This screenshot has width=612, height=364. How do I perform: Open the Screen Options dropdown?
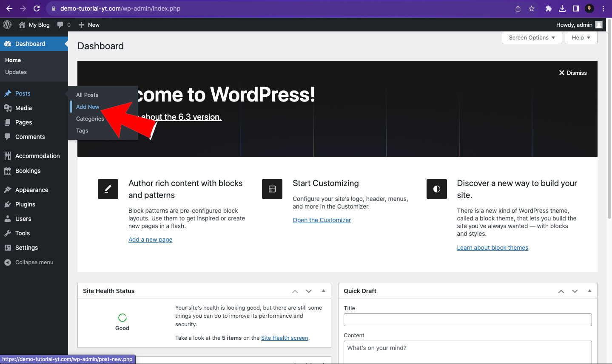coord(531,37)
